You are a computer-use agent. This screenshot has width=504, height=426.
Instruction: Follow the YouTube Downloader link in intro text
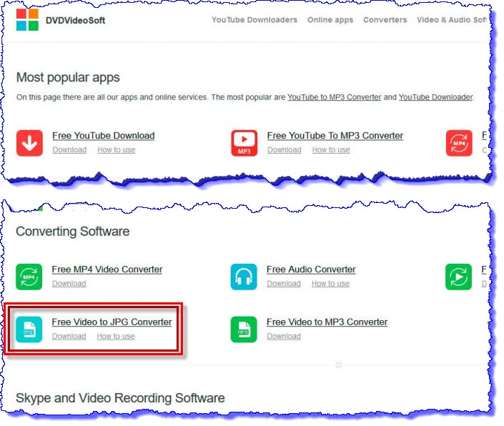tap(436, 97)
